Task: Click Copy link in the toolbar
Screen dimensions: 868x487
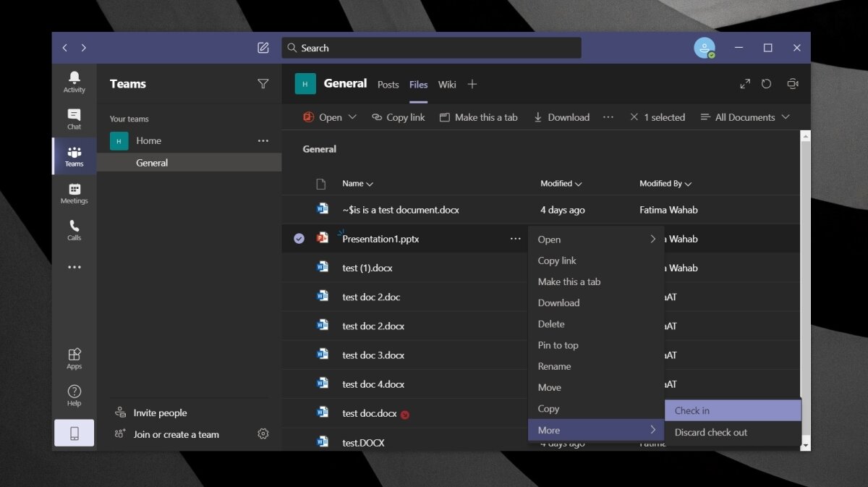Action: point(399,117)
